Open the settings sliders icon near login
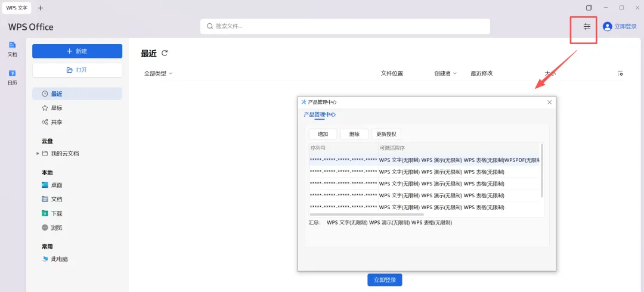The width and height of the screenshot is (644, 292). pyautogui.click(x=587, y=26)
